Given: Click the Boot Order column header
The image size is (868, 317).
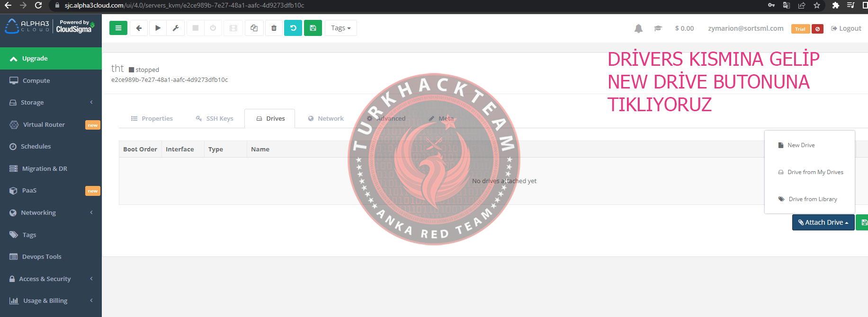Looking at the screenshot, I should click(x=140, y=149).
